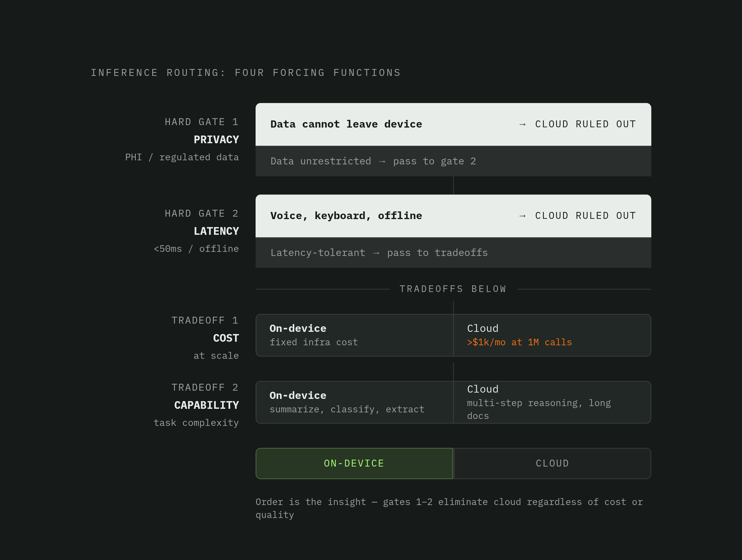Click 'On-device' heading in the capability row
The height and width of the screenshot is (560, 742).
pos(298,396)
